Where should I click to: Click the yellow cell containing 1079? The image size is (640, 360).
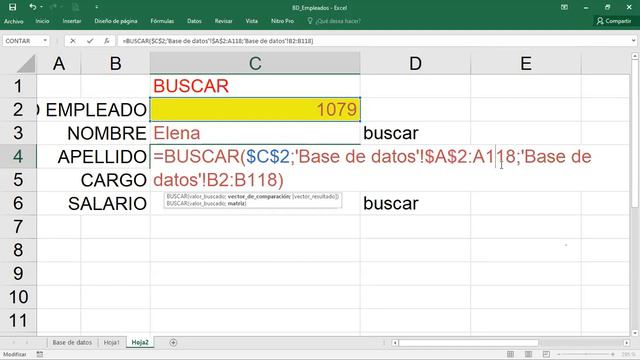pyautogui.click(x=255, y=109)
